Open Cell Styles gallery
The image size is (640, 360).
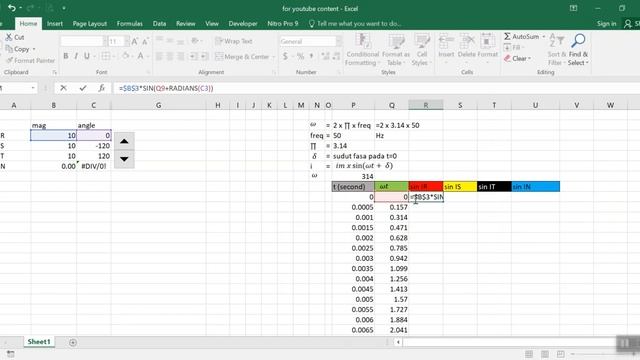421,50
